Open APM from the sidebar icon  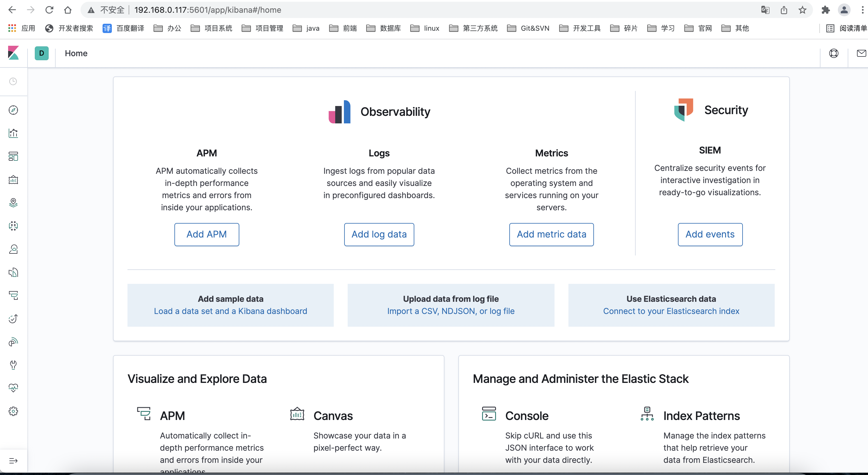13,295
